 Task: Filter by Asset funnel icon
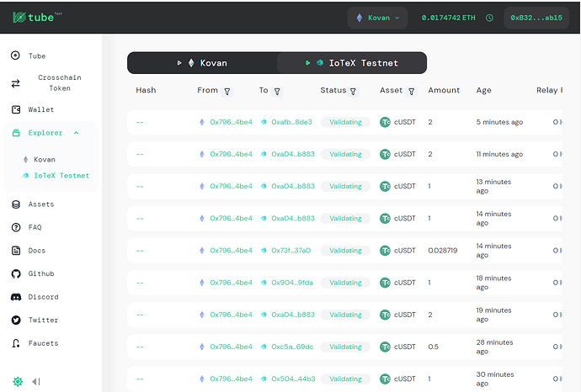pos(411,92)
